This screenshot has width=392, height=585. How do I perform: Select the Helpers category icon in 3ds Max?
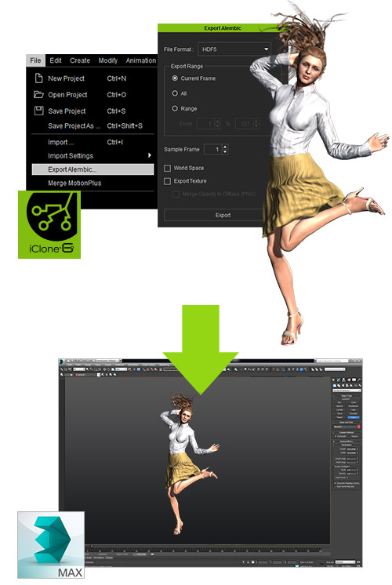tap(351, 385)
